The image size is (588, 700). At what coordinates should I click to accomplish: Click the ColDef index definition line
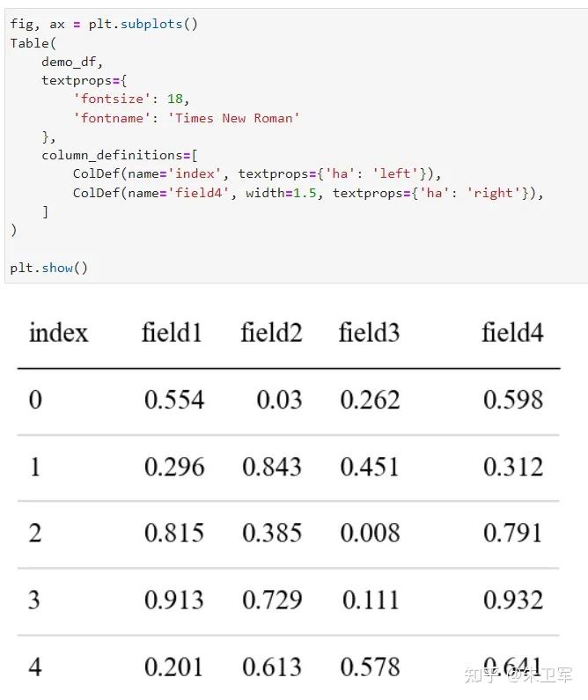[x=257, y=173]
